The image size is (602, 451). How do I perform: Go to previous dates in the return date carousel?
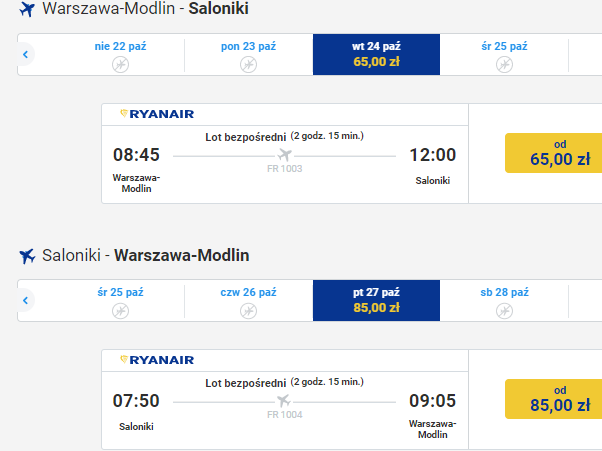tap(26, 300)
